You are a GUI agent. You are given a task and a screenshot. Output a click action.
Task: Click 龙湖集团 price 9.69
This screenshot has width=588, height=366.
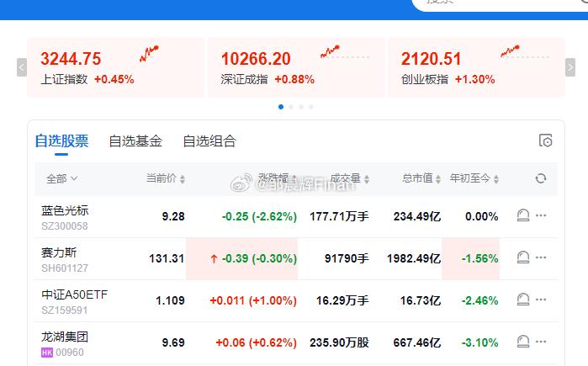coord(173,342)
